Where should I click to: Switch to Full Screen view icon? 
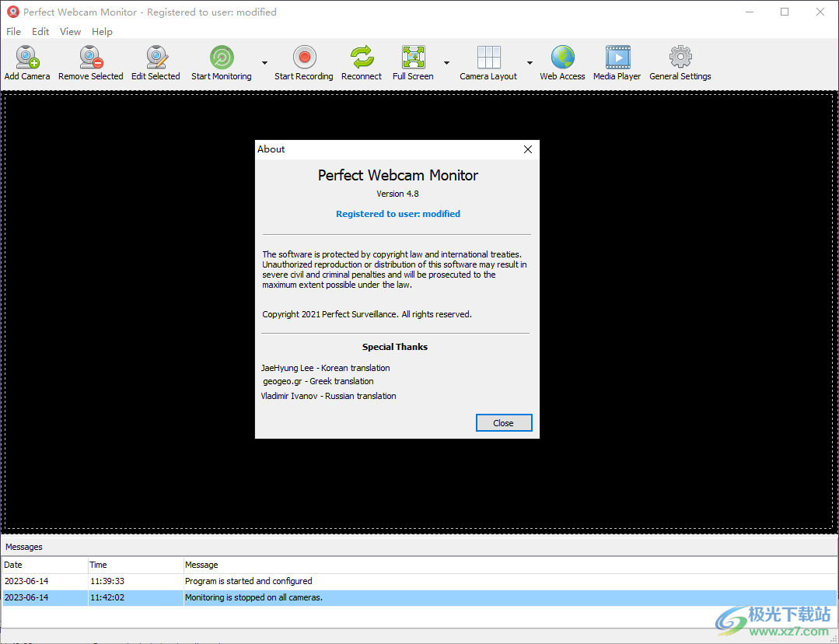click(413, 58)
